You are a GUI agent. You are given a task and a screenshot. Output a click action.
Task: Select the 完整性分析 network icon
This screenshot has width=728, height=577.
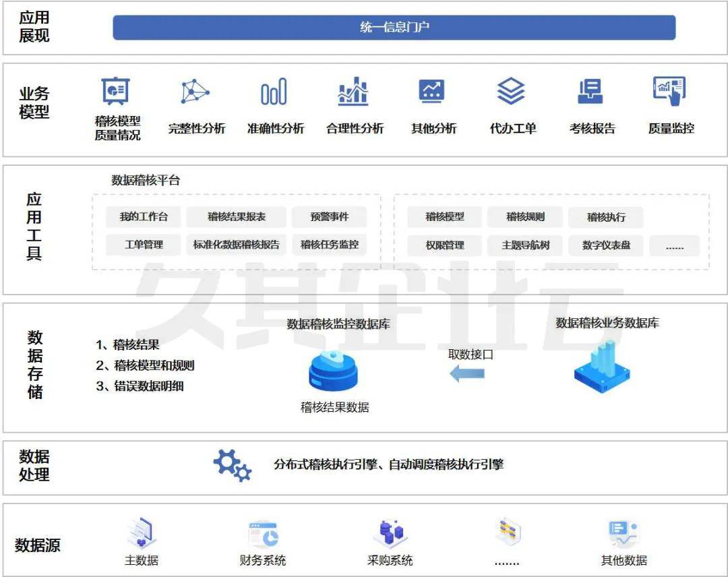195,91
